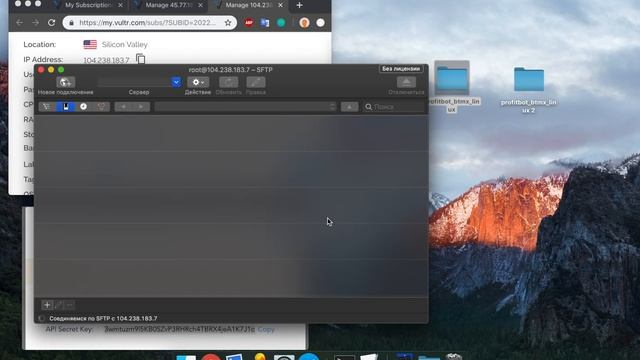Show the bookmarks view
The image size is (640, 360).
tap(65, 107)
